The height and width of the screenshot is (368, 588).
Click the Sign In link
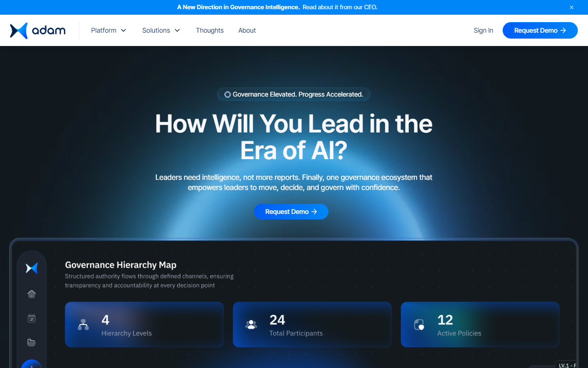pyautogui.click(x=483, y=30)
